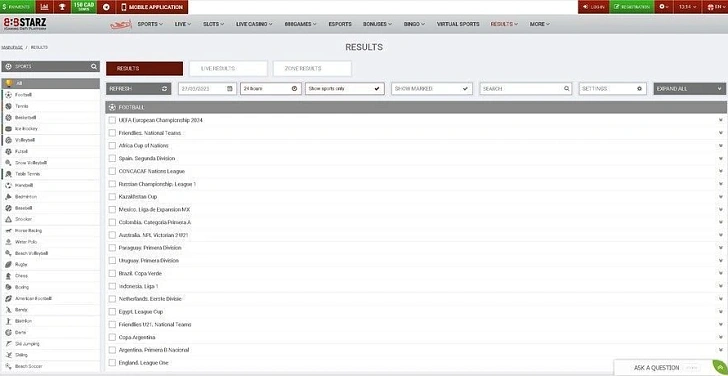728x376 pixels.
Task: Open the language EN dropdown
Action: point(715,7)
